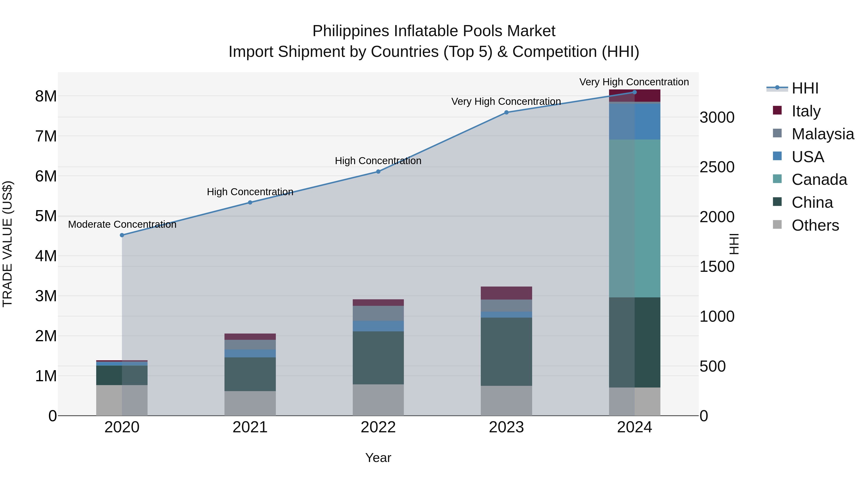Viewport: 868px width, 488px height.
Task: Click the Canada teal legend swatch
Action: tap(777, 179)
